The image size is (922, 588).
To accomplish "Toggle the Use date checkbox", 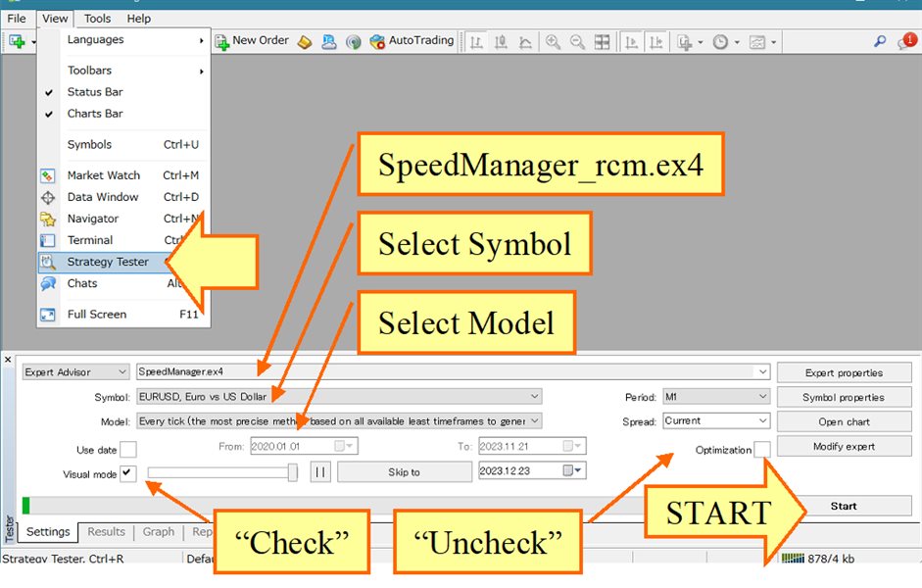I will pos(128,450).
